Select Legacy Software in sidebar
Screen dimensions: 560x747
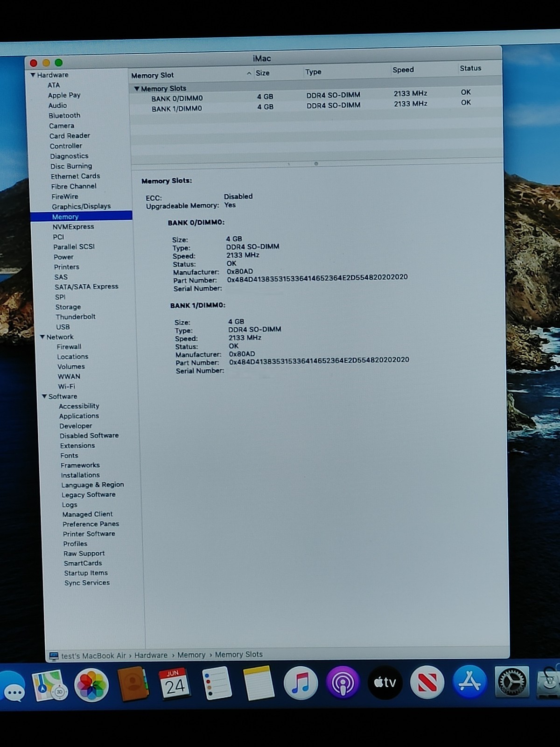click(x=89, y=495)
